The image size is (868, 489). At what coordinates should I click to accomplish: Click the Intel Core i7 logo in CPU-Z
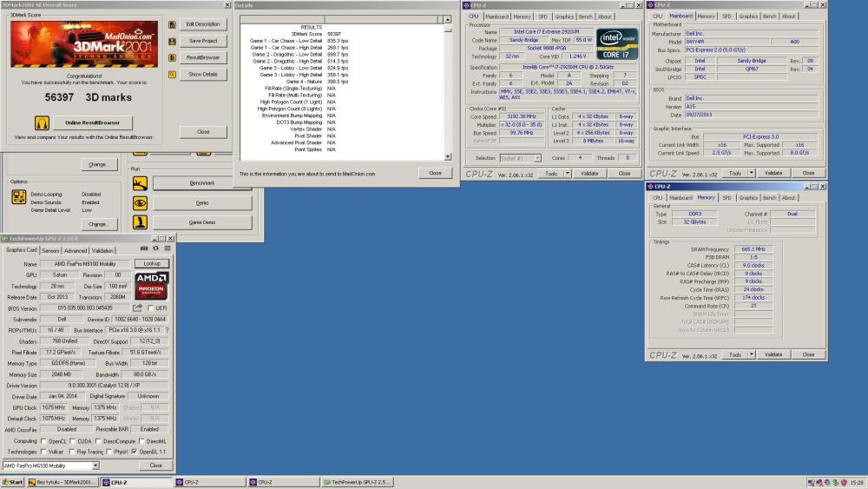617,44
